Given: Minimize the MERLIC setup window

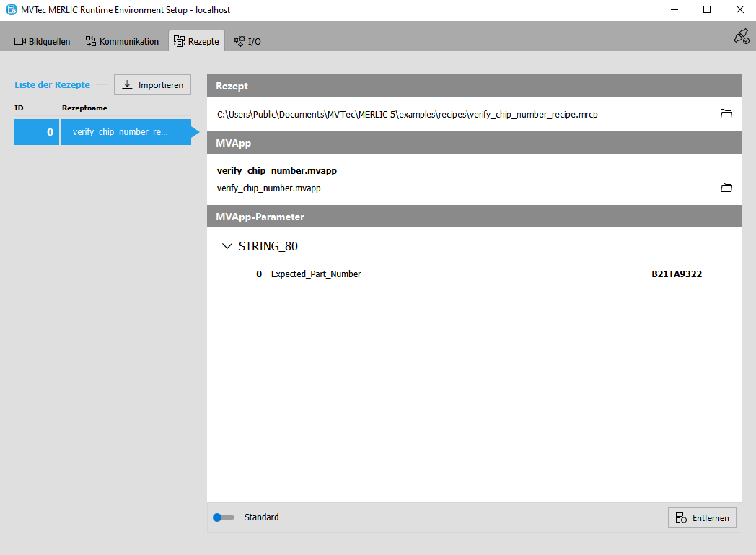Looking at the screenshot, I should pyautogui.click(x=673, y=10).
